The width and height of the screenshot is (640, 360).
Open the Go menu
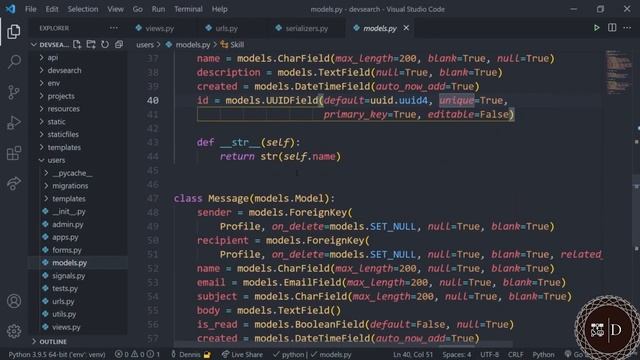(x=138, y=9)
